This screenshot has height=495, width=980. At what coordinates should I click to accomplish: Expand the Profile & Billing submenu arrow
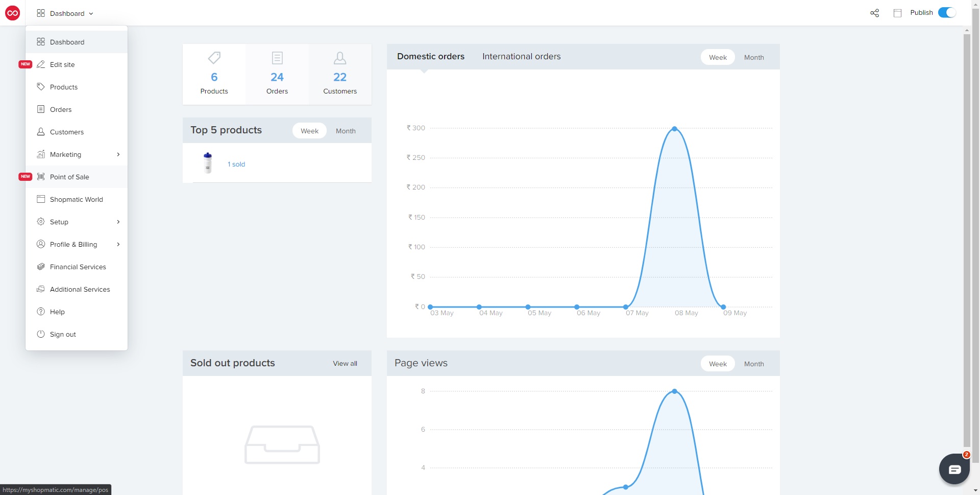pos(118,244)
